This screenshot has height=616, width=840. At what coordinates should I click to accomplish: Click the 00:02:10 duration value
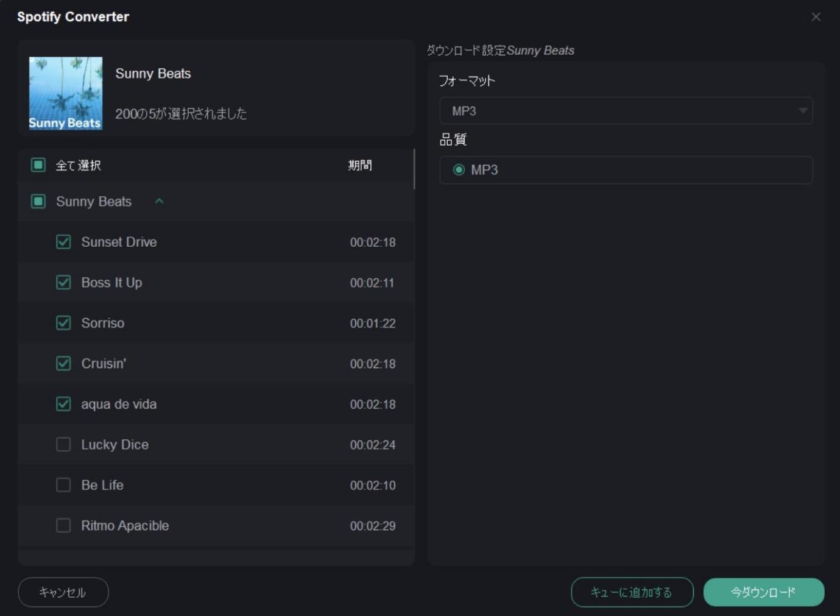(x=373, y=486)
